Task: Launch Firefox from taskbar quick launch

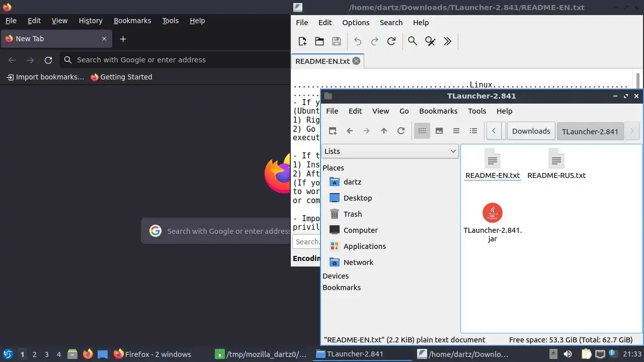Action: click(x=88, y=354)
